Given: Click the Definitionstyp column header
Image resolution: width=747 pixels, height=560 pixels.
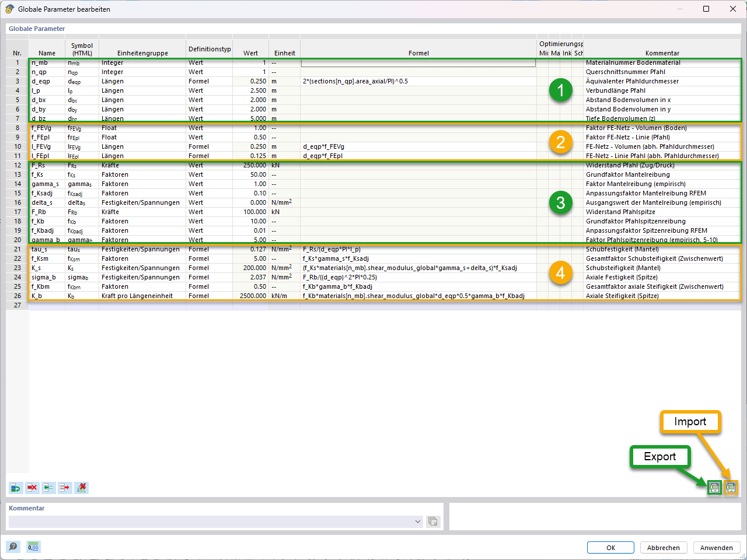Looking at the screenshot, I should (x=210, y=49).
